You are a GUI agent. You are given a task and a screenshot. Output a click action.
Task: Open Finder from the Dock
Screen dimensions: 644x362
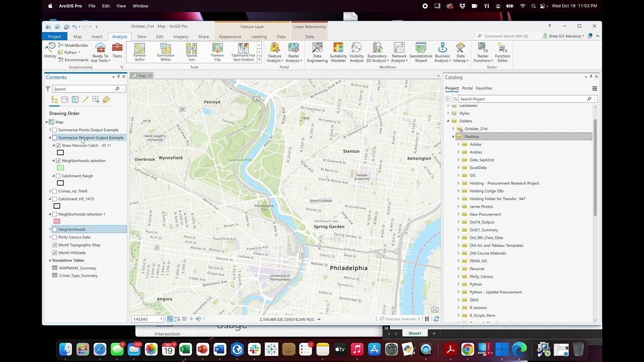[65, 349]
